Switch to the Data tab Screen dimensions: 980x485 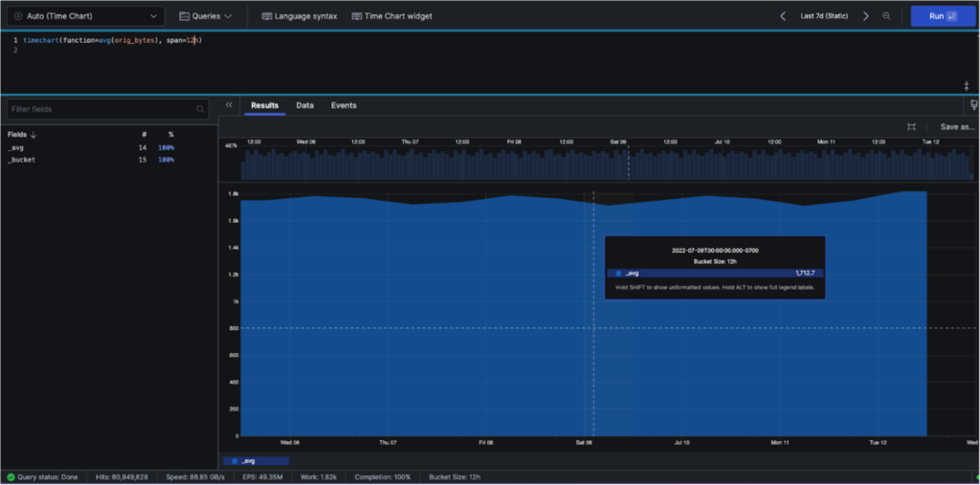[304, 105]
